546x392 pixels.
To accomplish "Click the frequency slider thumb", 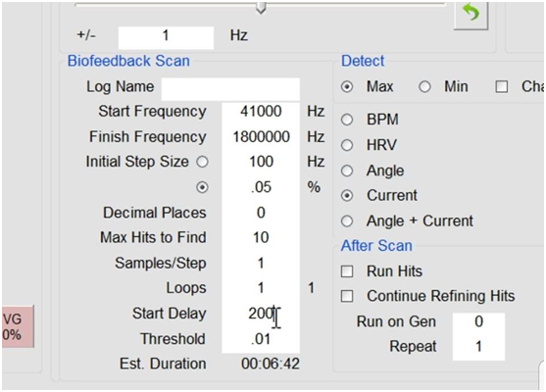I will point(261,8).
